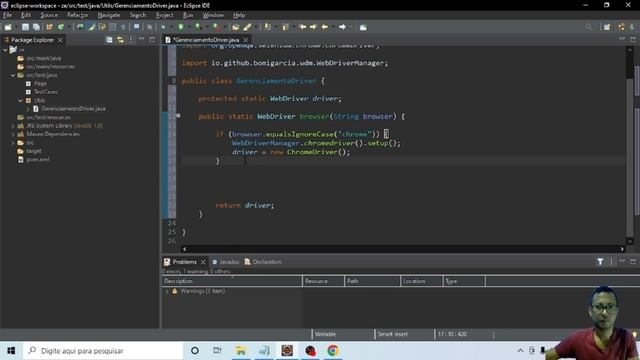Open the Source menu
This screenshot has width=640, height=360.
(49, 15)
